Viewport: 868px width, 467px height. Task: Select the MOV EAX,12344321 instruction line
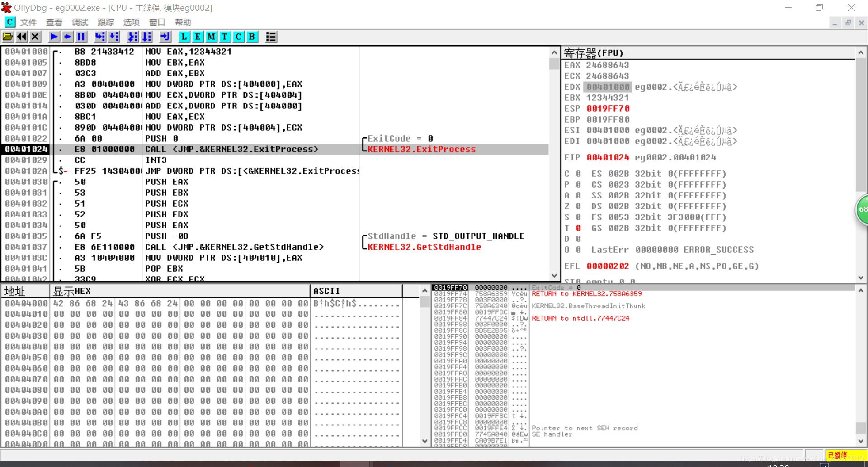(274, 52)
